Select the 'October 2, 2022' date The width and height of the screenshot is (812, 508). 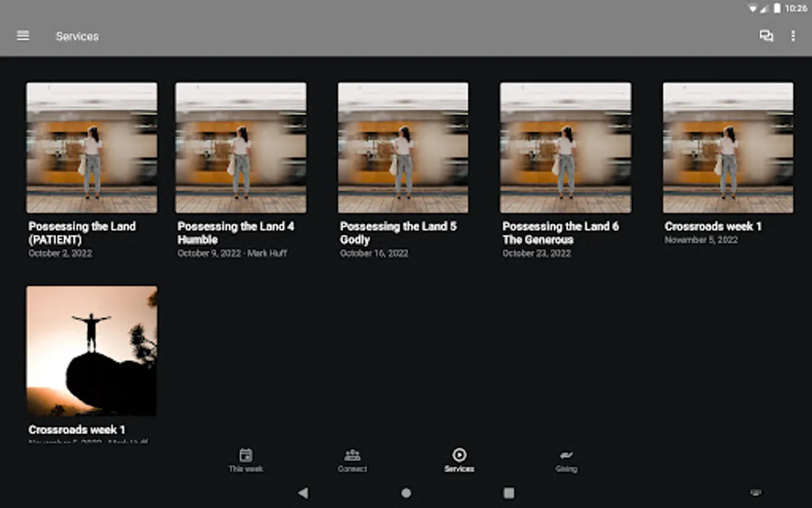pyautogui.click(x=60, y=253)
